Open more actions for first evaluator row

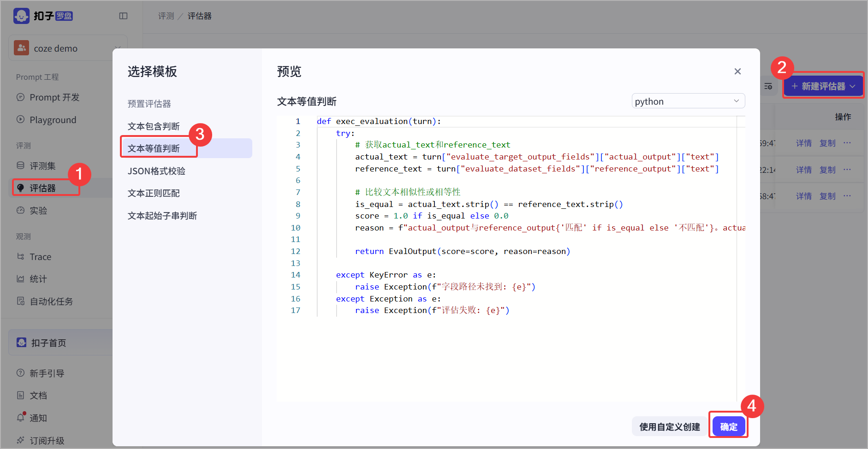point(847,143)
